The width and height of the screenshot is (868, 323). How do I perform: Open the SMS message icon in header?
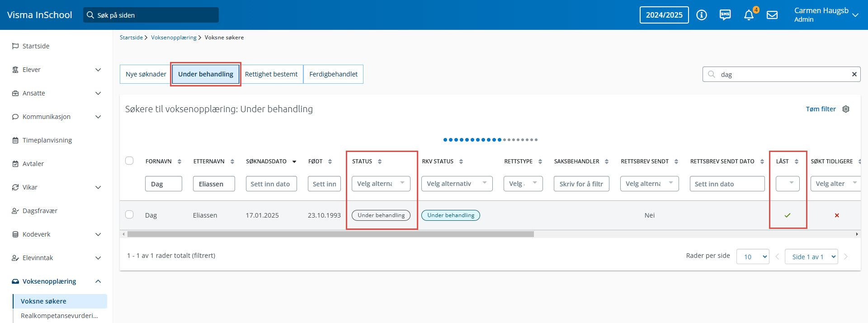(725, 15)
